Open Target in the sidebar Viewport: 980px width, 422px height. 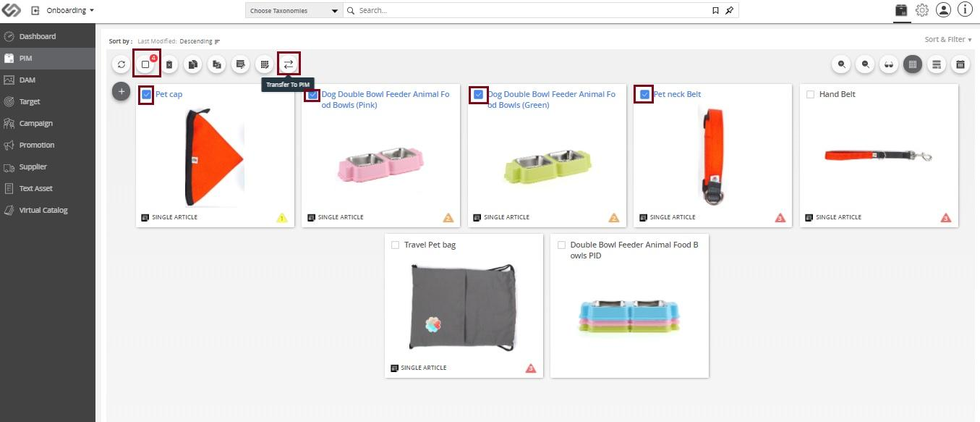48,101
